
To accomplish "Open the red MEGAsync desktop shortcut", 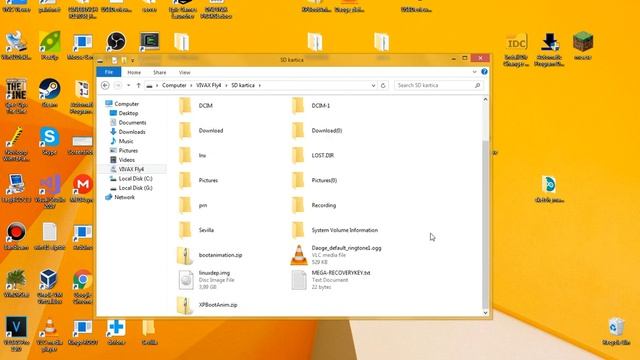I will point(83,184).
